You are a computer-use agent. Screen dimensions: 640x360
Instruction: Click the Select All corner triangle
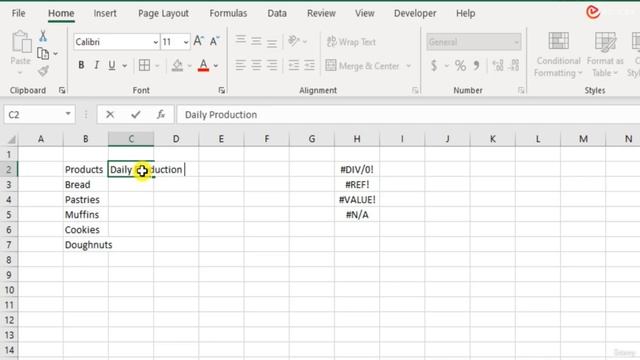(11, 140)
